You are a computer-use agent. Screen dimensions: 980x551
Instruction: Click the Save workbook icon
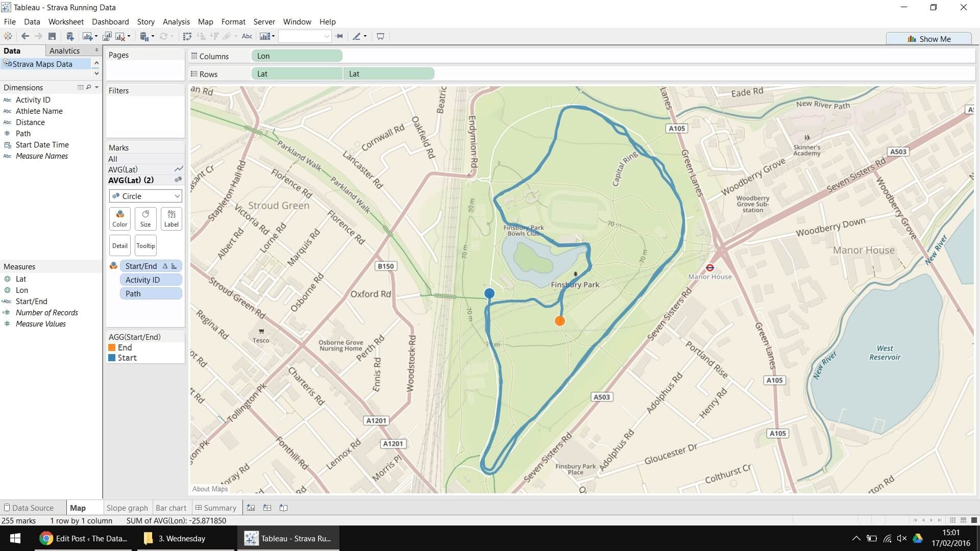coord(52,36)
